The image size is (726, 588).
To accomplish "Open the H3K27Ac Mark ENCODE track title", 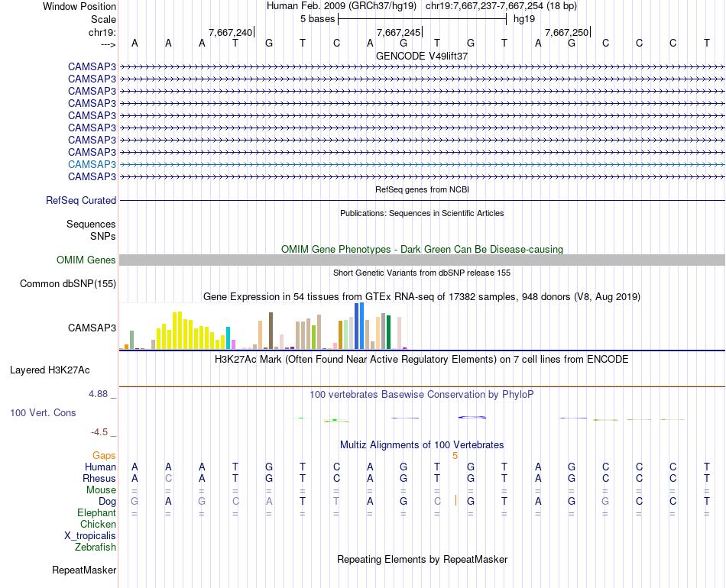I will tap(422, 360).
